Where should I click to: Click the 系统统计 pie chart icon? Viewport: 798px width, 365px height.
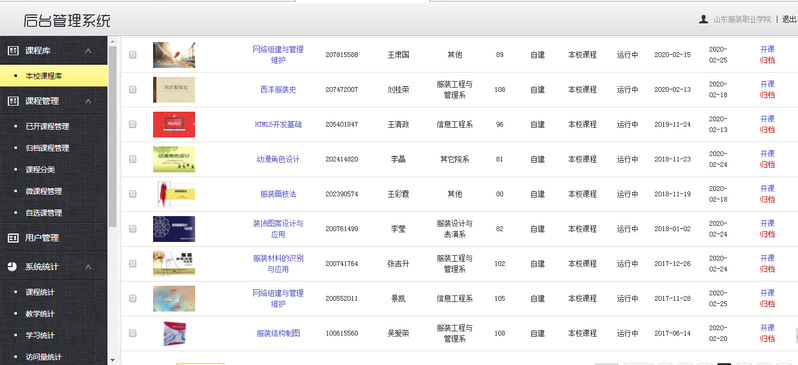point(12,267)
